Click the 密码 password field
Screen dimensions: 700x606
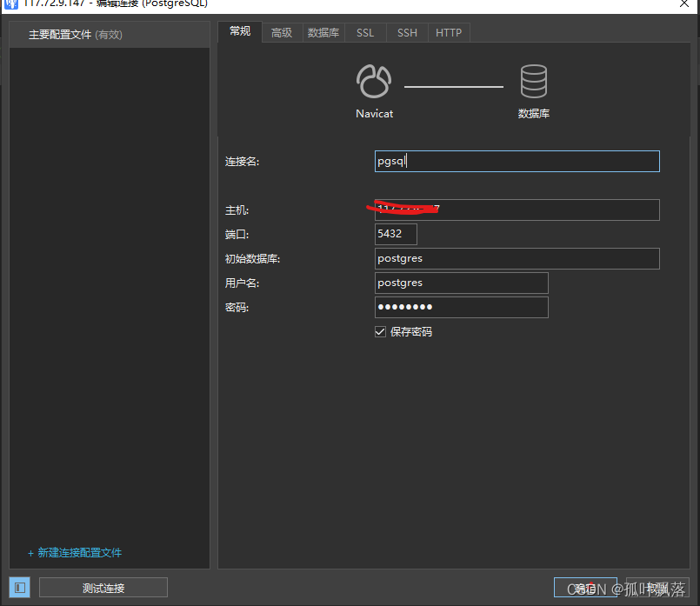(x=462, y=307)
